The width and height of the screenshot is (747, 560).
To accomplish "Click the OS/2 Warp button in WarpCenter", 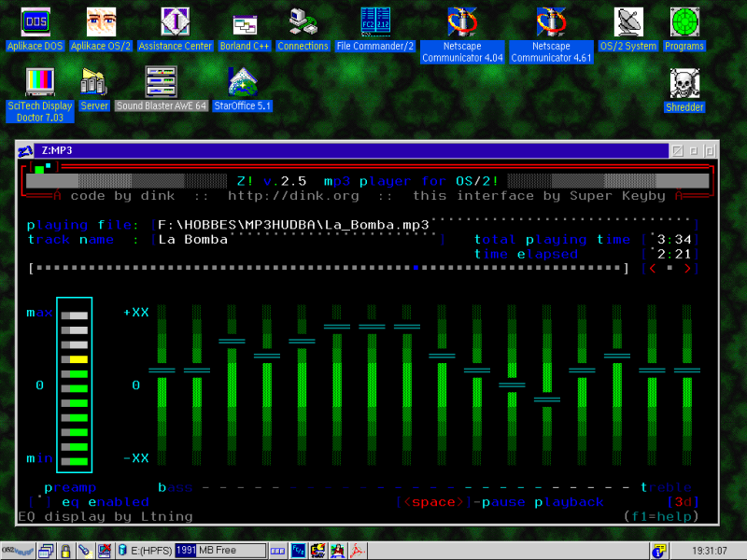I will (x=17, y=551).
